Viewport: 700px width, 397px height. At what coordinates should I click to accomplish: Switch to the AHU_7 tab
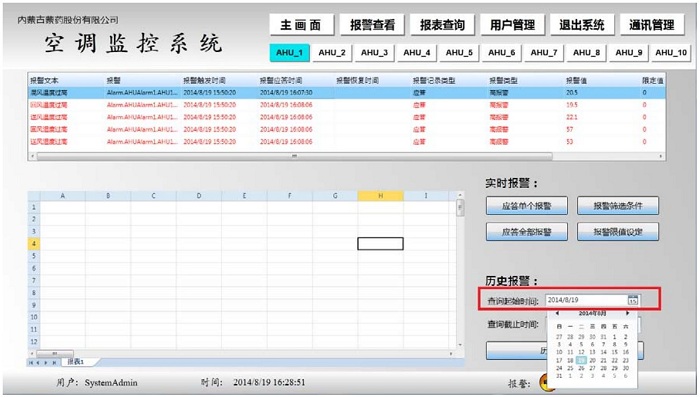click(x=544, y=53)
